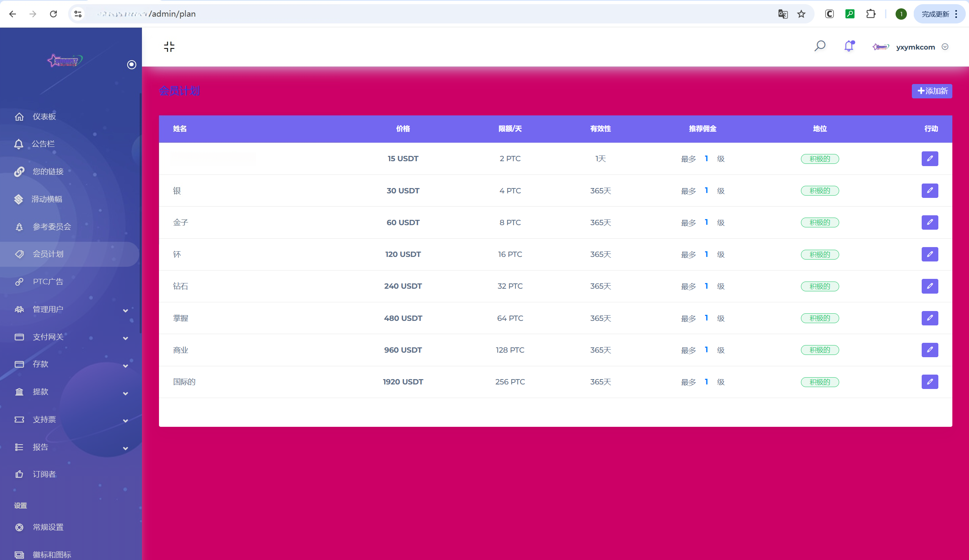Toggle the sidebar pin radio button

coord(131,65)
